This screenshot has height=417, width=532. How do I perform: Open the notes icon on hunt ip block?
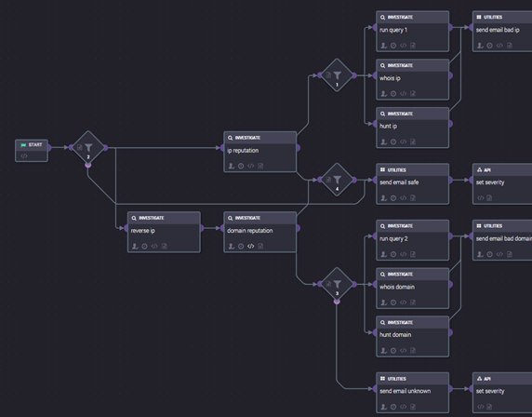(x=413, y=141)
